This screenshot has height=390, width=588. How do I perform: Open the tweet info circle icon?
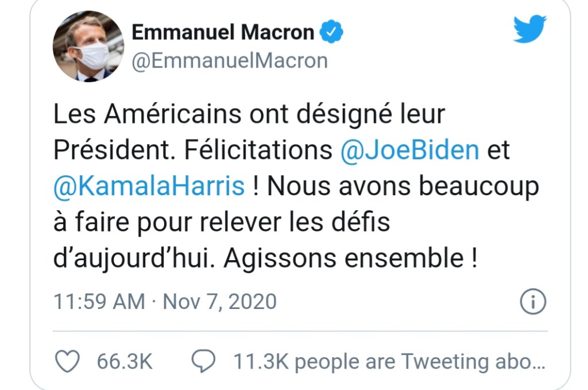tap(532, 302)
